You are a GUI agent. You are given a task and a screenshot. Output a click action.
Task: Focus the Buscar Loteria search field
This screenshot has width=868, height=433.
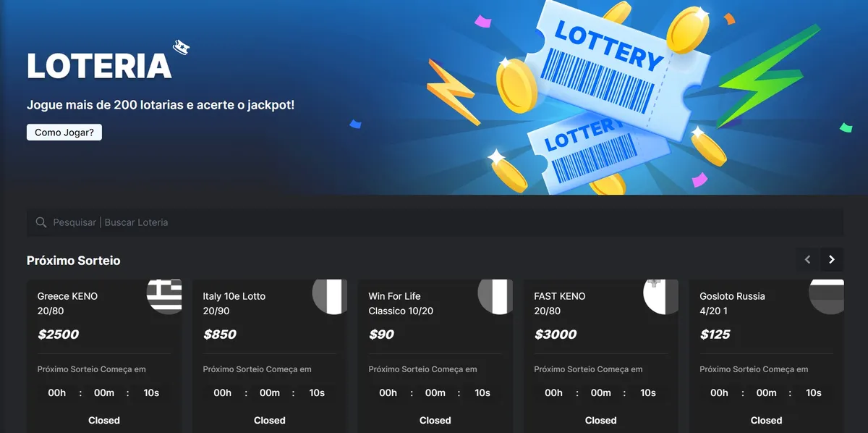pyautogui.click(x=434, y=222)
